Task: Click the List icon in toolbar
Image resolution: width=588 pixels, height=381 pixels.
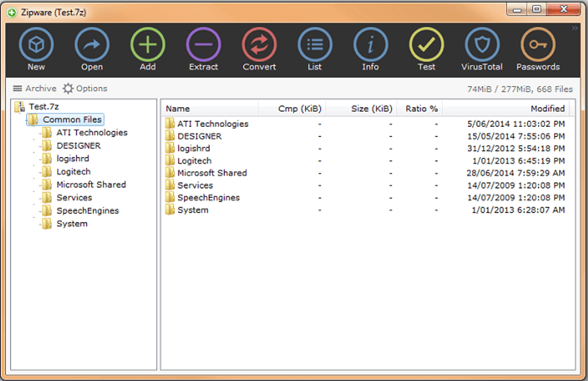Action: (x=315, y=45)
